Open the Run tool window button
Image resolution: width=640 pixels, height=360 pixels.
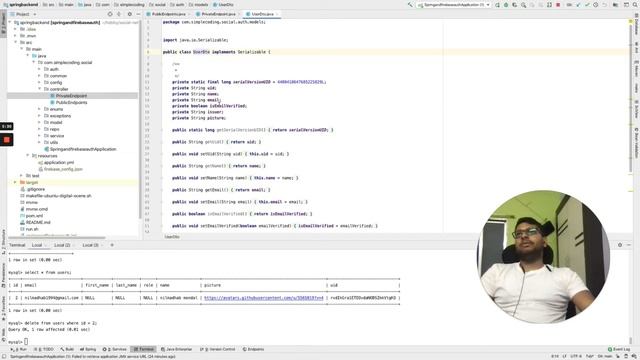point(19,349)
